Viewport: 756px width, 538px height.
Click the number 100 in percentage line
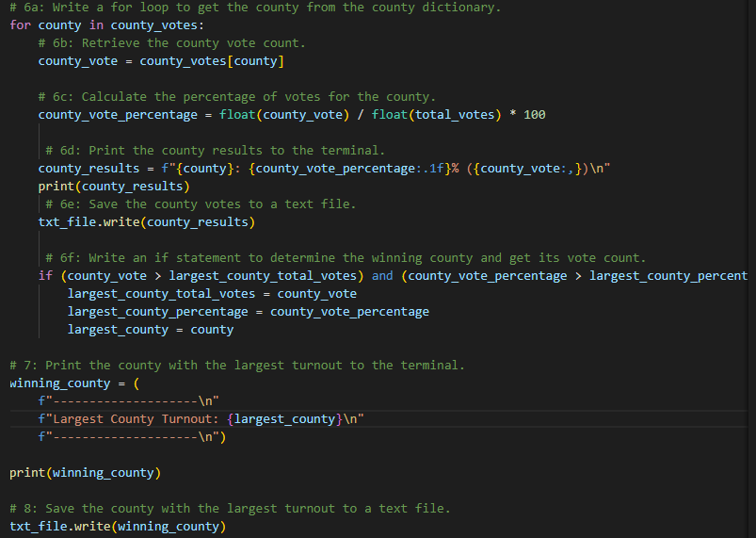534,115
